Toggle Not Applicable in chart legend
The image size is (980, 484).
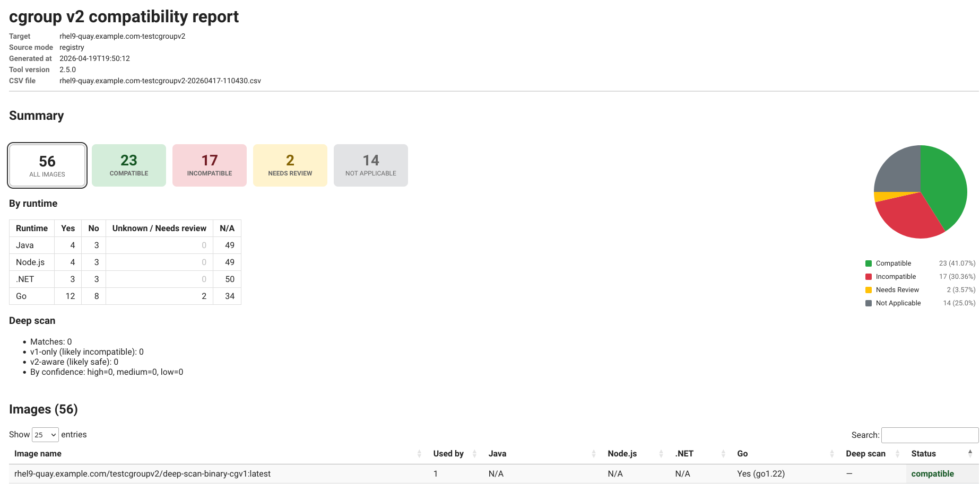898,303
